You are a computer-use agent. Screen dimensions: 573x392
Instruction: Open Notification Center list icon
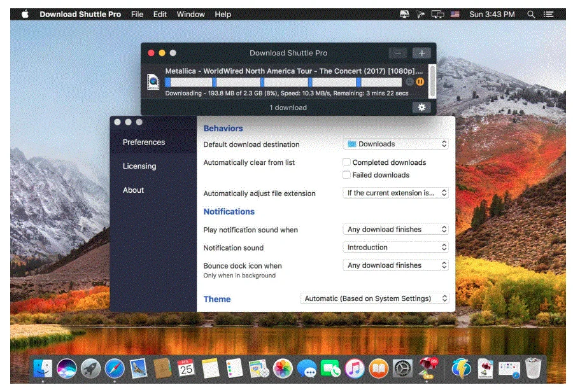(548, 14)
